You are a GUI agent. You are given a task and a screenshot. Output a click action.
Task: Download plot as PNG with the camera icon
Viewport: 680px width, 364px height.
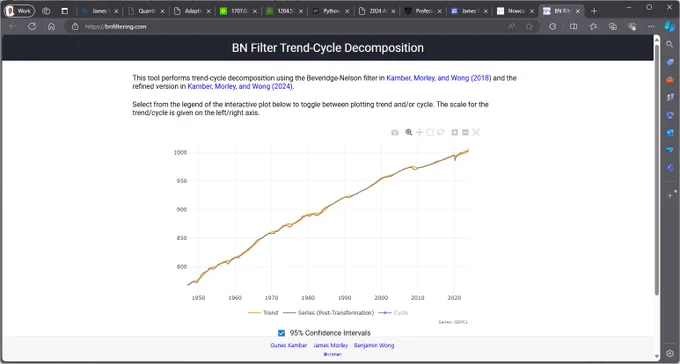(395, 132)
